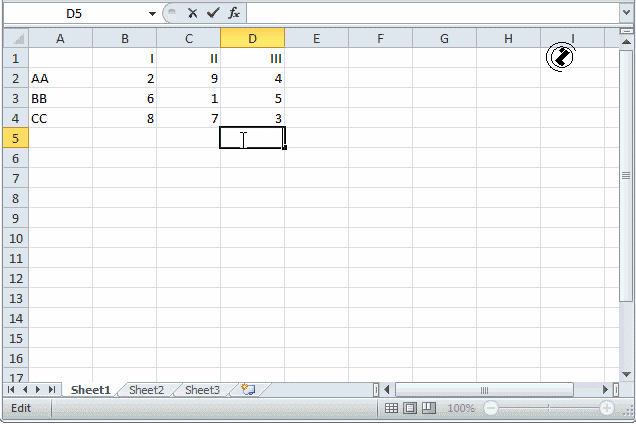
Task: Open the Name Box dropdown
Action: (x=152, y=13)
